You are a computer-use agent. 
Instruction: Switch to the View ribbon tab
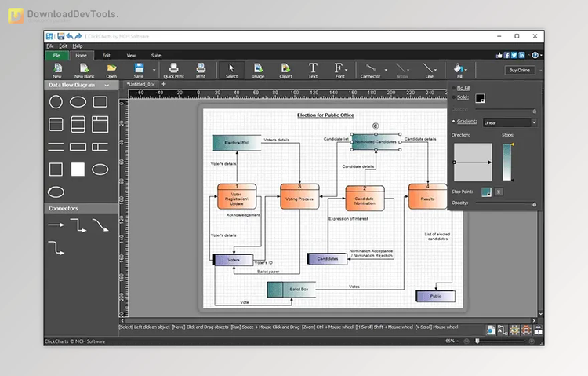click(131, 56)
